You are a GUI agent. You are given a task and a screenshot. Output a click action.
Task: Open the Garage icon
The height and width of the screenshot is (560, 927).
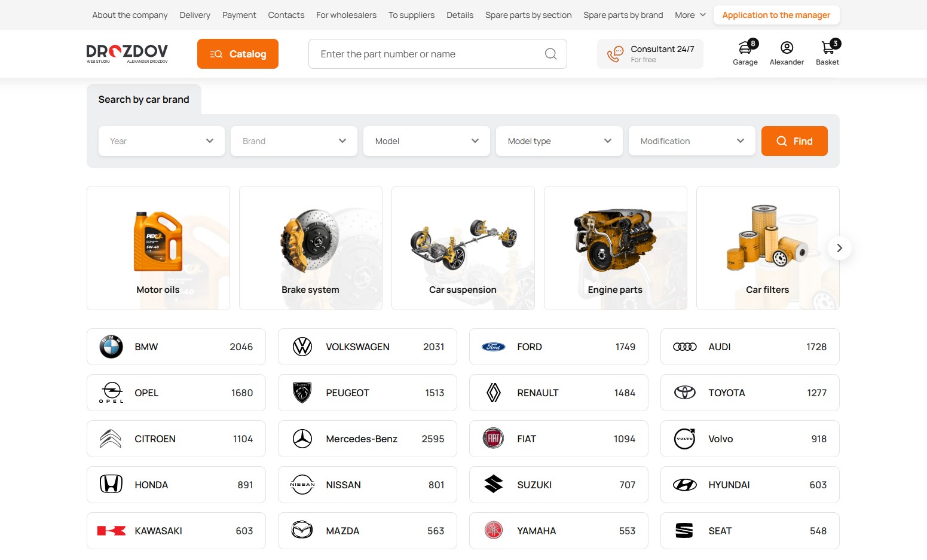[x=745, y=48]
